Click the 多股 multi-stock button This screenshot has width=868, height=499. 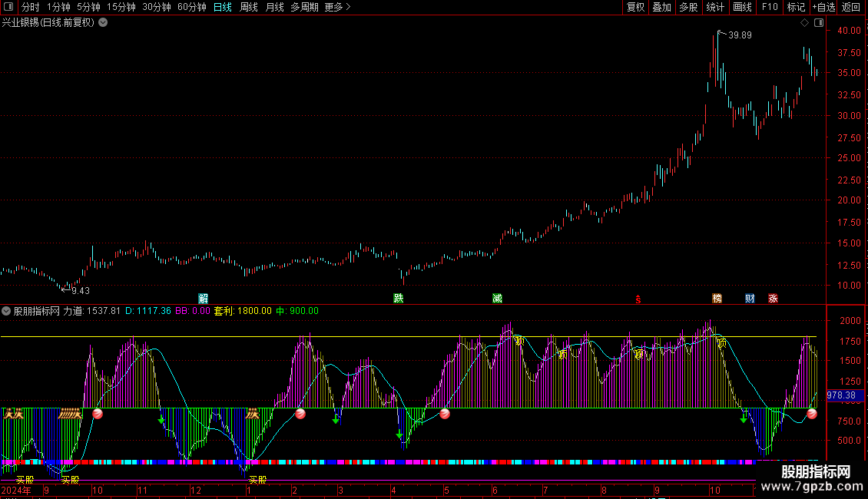689,7
